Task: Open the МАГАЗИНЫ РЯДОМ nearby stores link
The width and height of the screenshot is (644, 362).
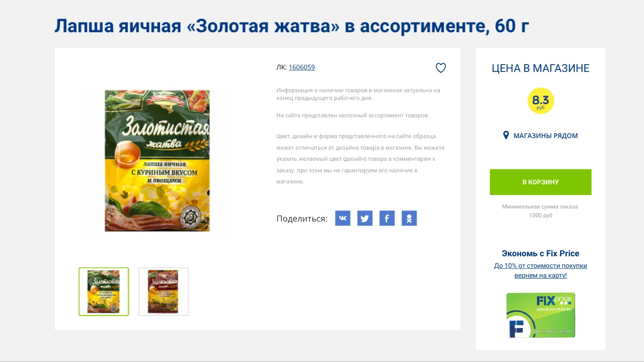Action: (546, 136)
